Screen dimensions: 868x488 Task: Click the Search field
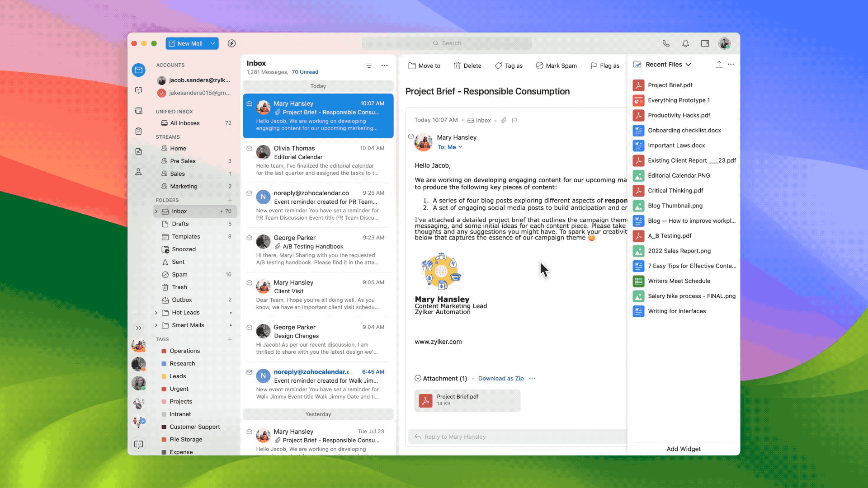coord(447,43)
